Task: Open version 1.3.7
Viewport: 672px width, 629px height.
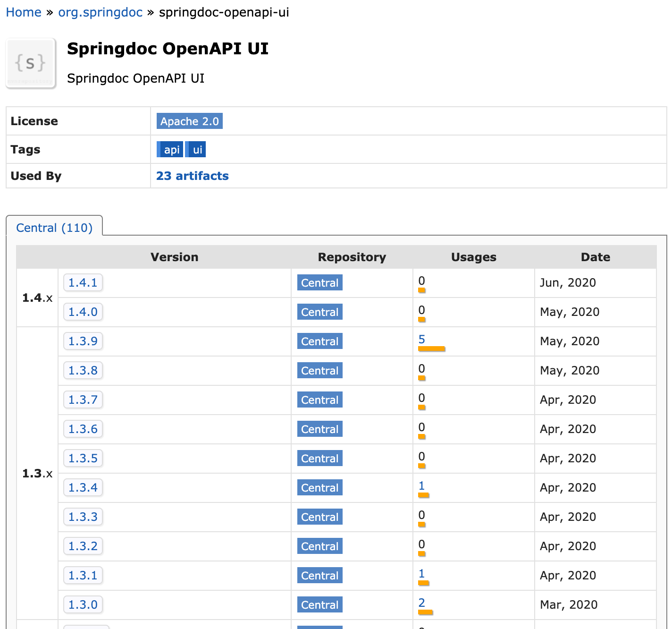Action: [83, 400]
